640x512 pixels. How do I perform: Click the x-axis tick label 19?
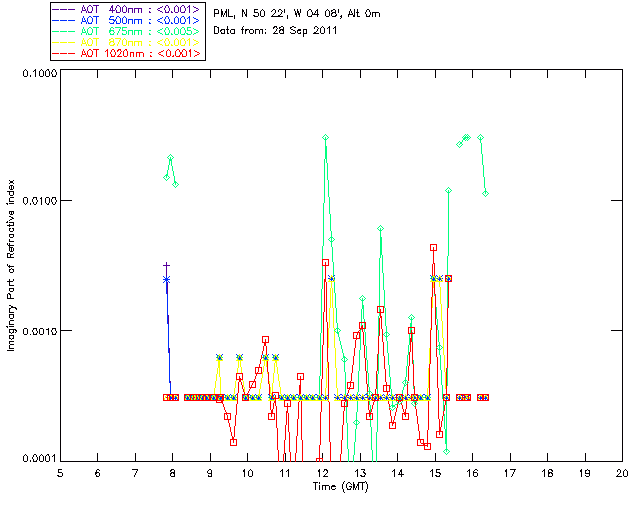pos(585,473)
